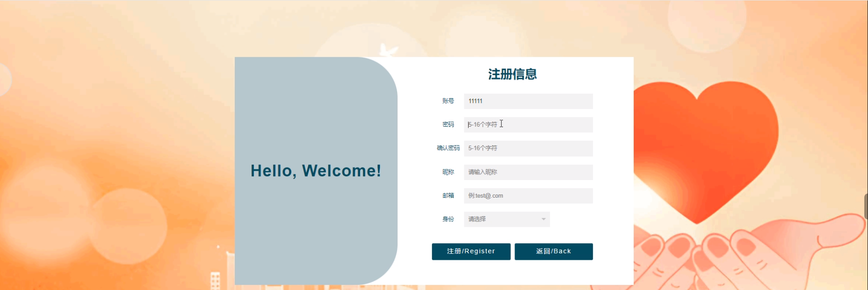Click the 邮箱 label
The width and height of the screenshot is (868, 290).
448,195
